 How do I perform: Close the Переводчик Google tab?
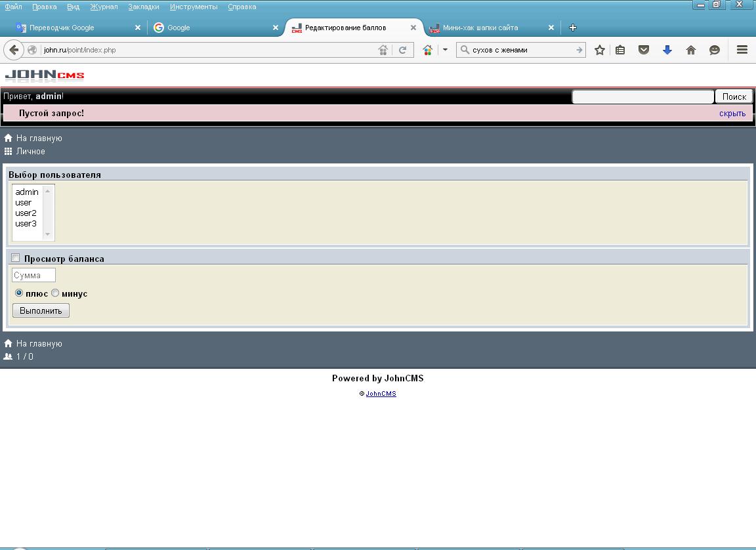[137, 28]
